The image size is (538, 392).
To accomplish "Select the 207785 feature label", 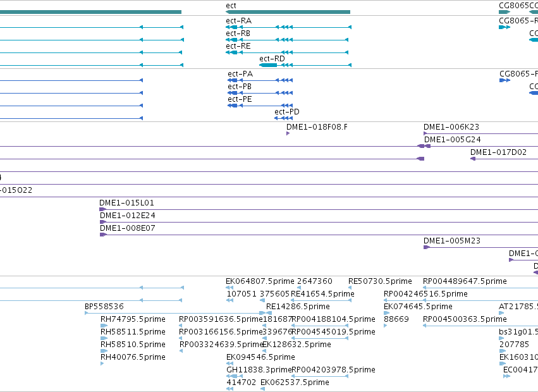I will click(x=515, y=345).
